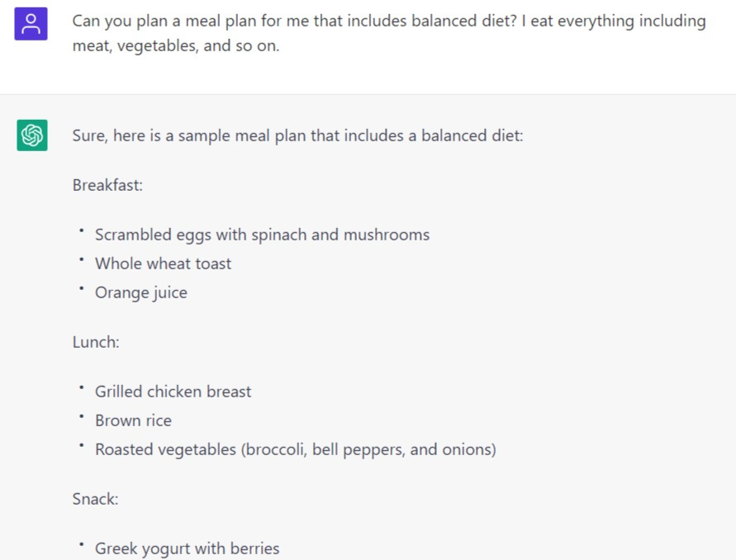Click the bullet before "Grilled chicken breast"
736x560 pixels.
[82, 388]
